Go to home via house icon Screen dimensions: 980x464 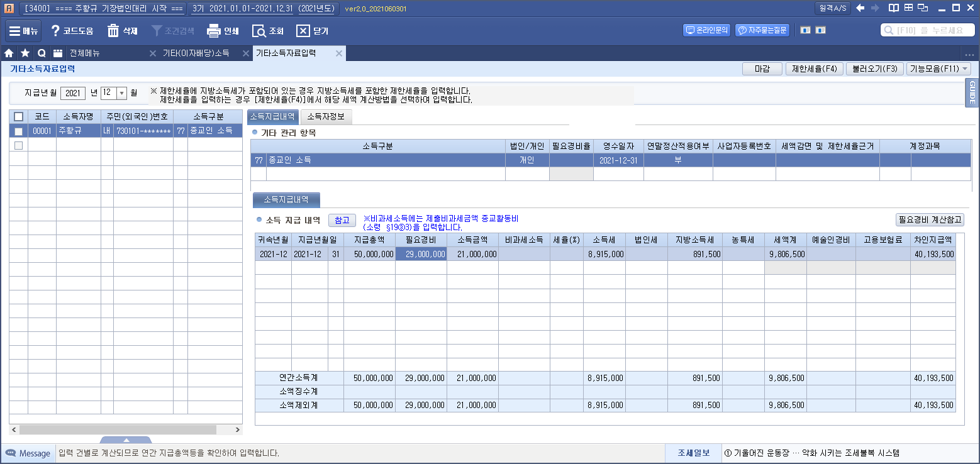point(9,53)
